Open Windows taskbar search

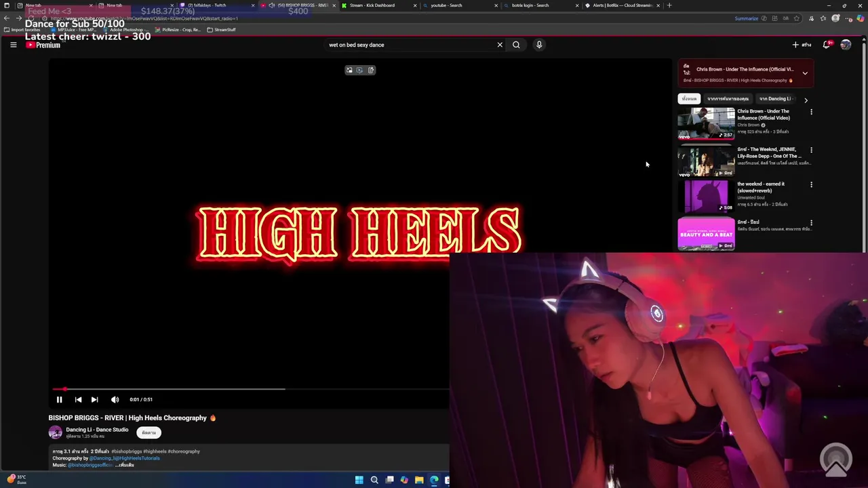coord(374,480)
